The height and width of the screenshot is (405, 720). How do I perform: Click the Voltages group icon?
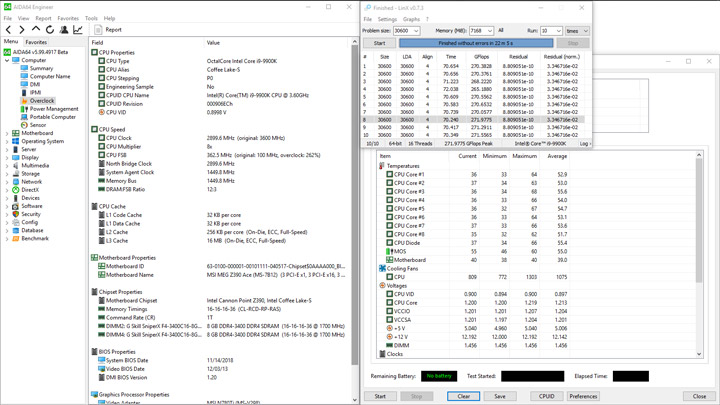point(382,286)
